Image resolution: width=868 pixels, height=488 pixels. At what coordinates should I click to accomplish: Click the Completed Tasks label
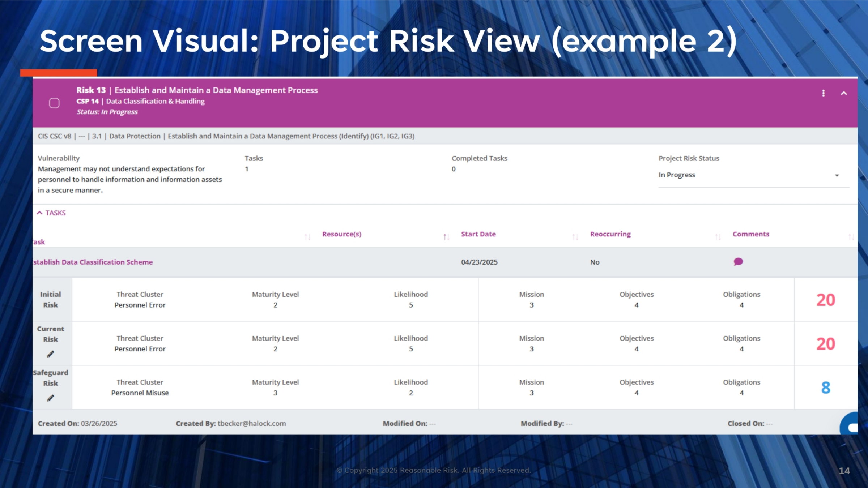[x=479, y=158]
